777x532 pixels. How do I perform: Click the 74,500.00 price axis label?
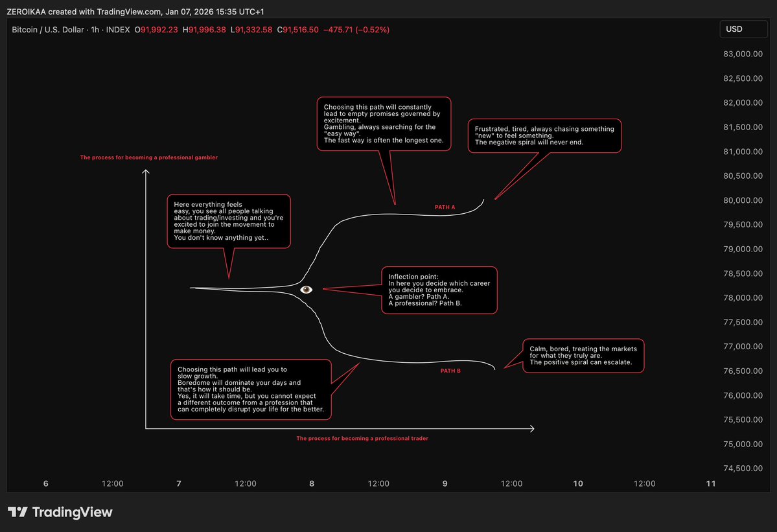pyautogui.click(x=742, y=468)
